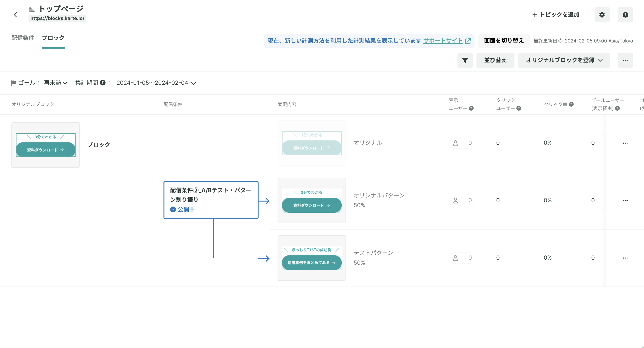Click the テストパターン preview thumbnail
The height and width of the screenshot is (348, 644).
coord(312,258)
